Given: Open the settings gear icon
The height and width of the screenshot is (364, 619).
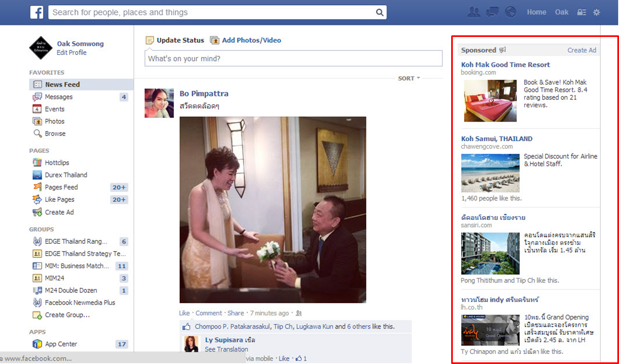Looking at the screenshot, I should coord(597,12).
